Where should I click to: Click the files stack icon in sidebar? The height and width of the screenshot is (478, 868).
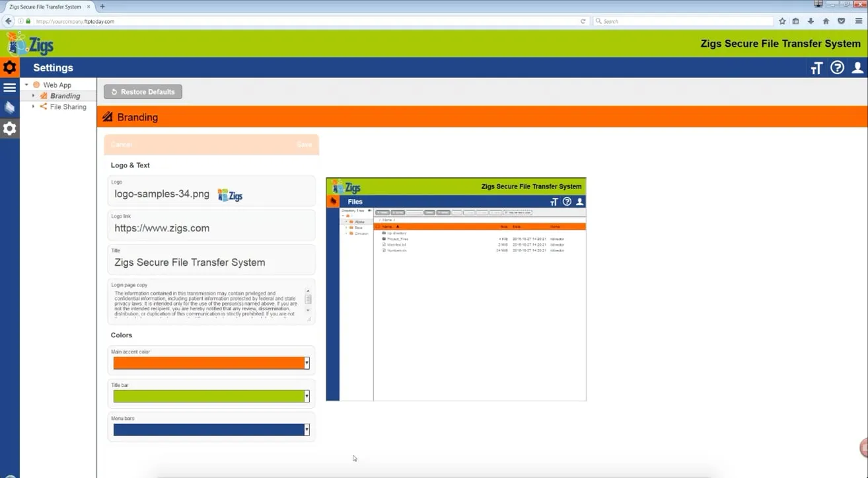click(9, 108)
